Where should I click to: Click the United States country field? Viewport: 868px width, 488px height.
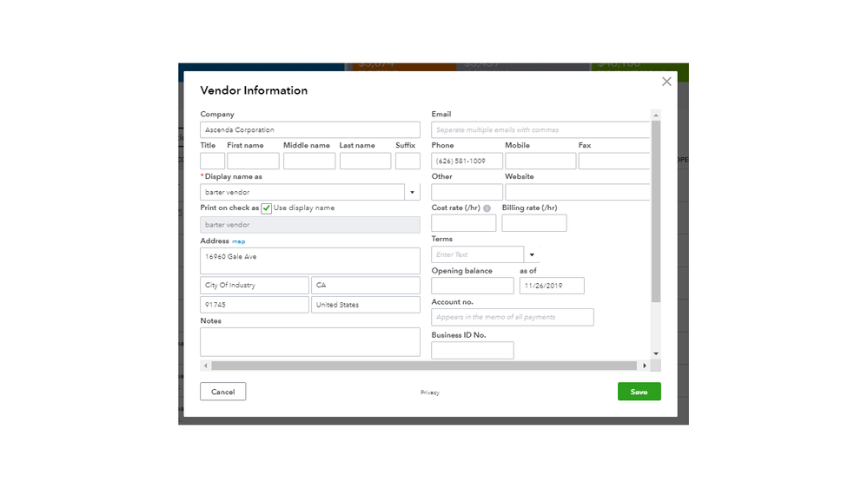click(x=366, y=304)
